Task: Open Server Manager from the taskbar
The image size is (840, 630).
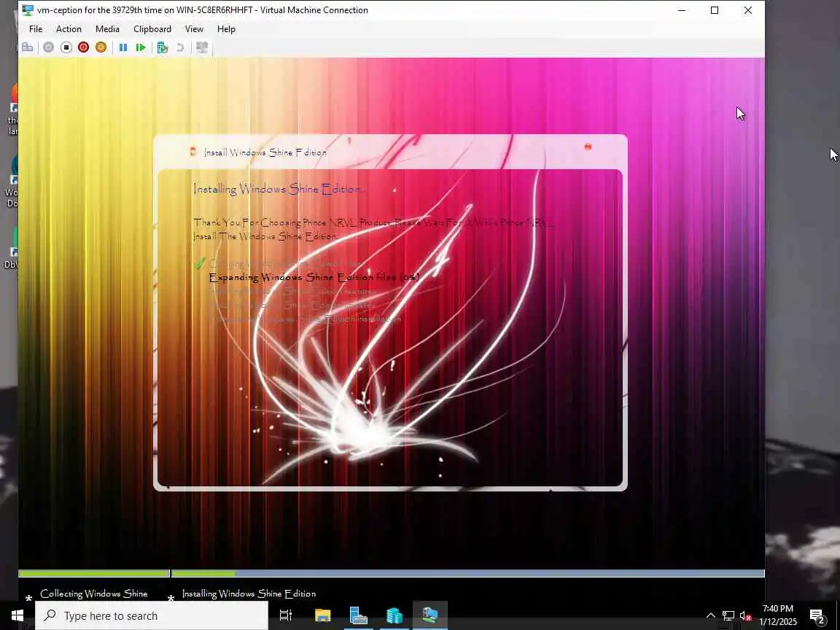Action: point(359,615)
